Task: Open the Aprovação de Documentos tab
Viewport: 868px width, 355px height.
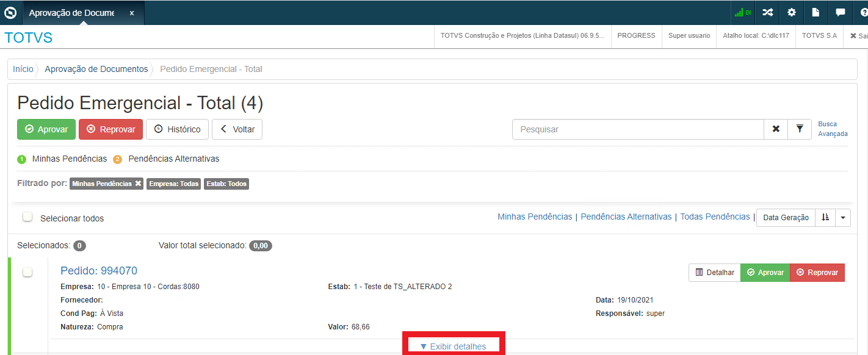Action: [x=71, y=13]
